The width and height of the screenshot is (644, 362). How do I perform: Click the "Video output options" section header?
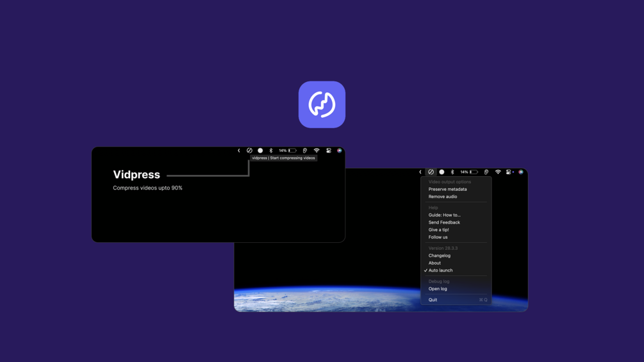(450, 182)
